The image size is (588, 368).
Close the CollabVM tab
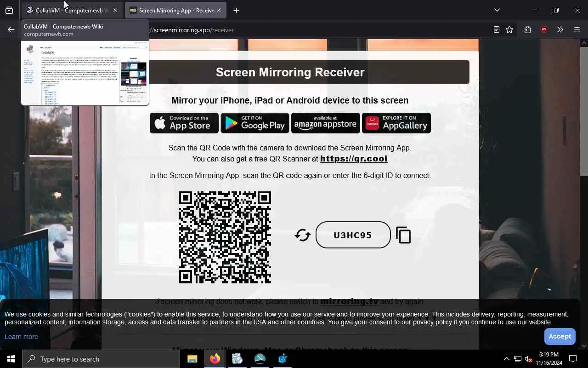[x=115, y=10]
